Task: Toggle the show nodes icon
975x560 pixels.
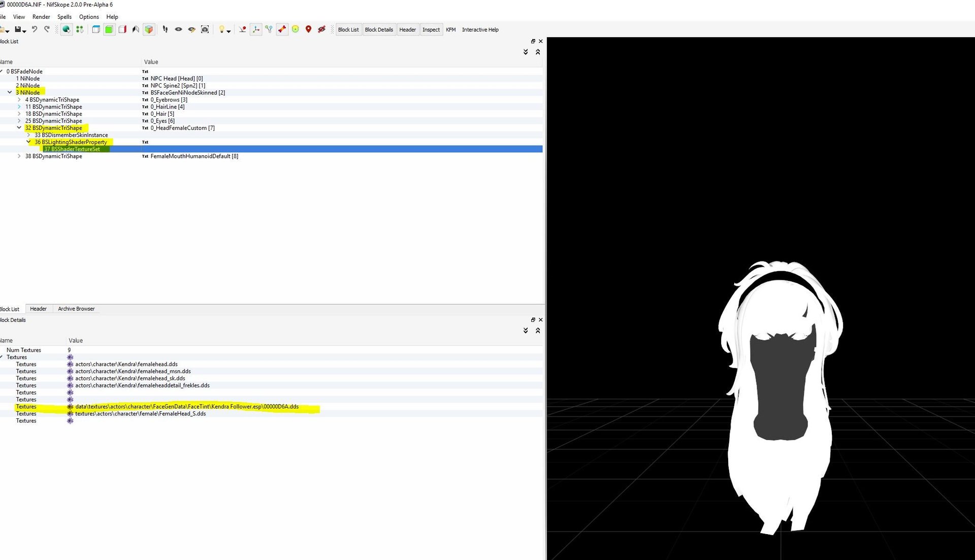Action: pyautogui.click(x=269, y=29)
